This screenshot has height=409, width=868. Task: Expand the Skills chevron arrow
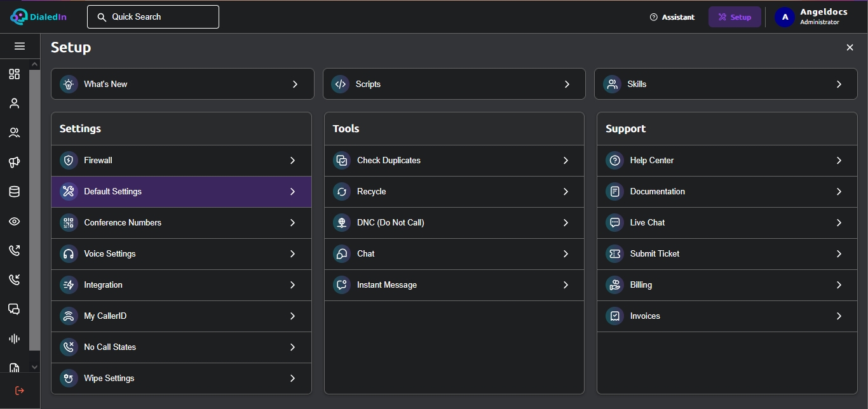(839, 84)
